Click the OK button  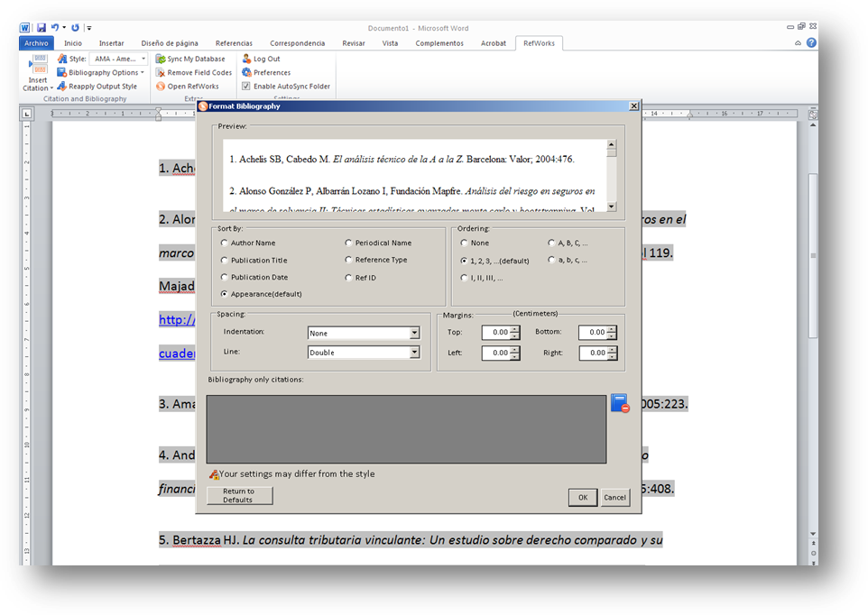583,497
